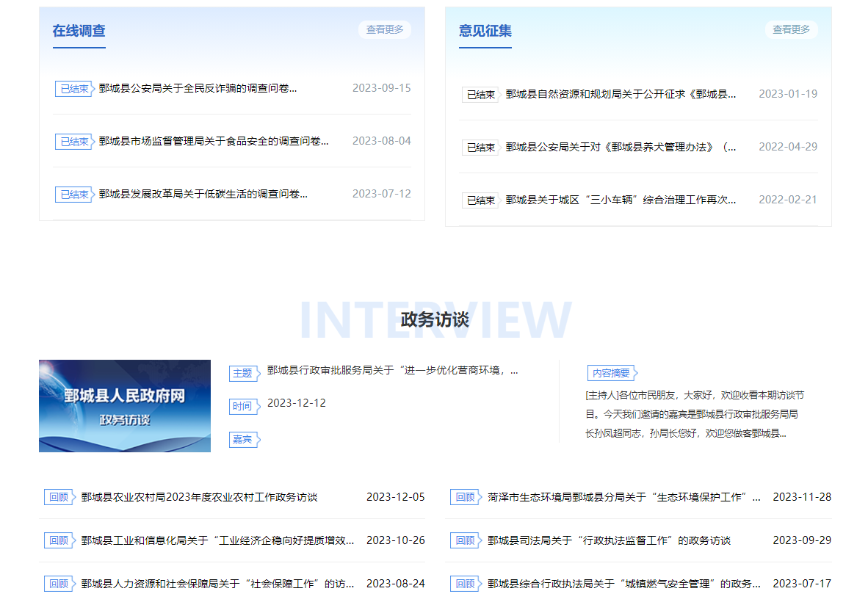Click date 2023-09-29 in interview list

pos(802,540)
